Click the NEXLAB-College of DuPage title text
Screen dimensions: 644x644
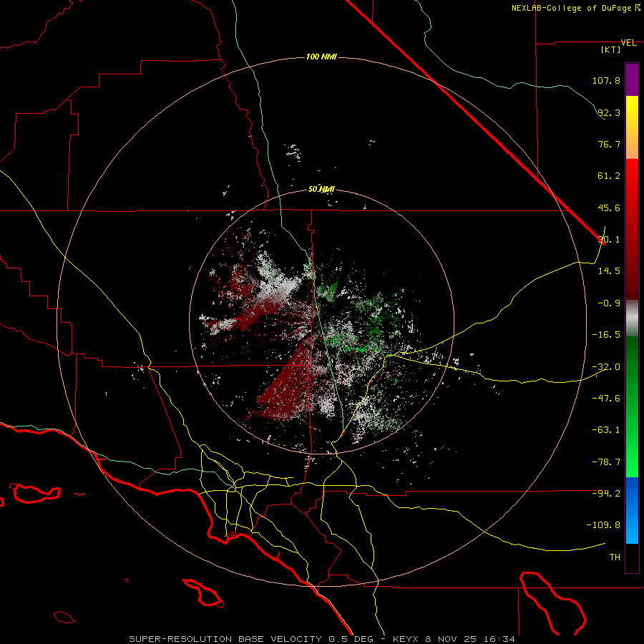pyautogui.click(x=572, y=8)
